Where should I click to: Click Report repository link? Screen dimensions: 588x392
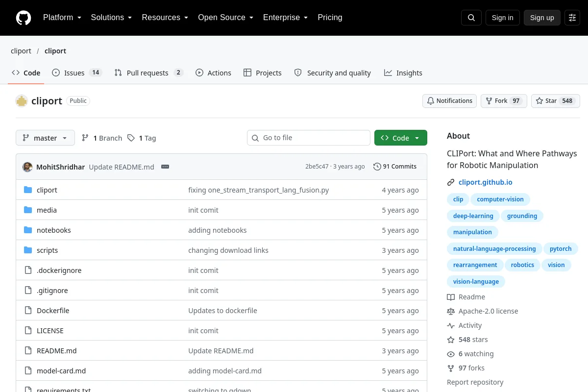pos(475,382)
